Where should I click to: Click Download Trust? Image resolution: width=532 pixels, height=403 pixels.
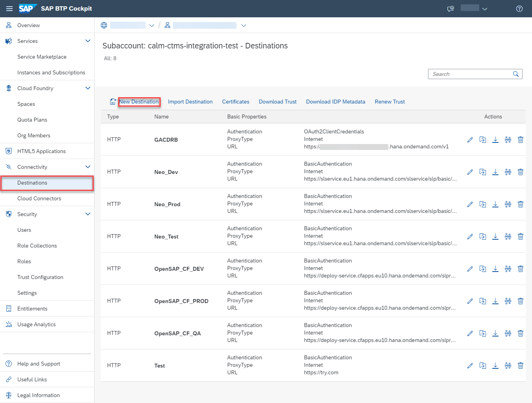[x=278, y=102]
